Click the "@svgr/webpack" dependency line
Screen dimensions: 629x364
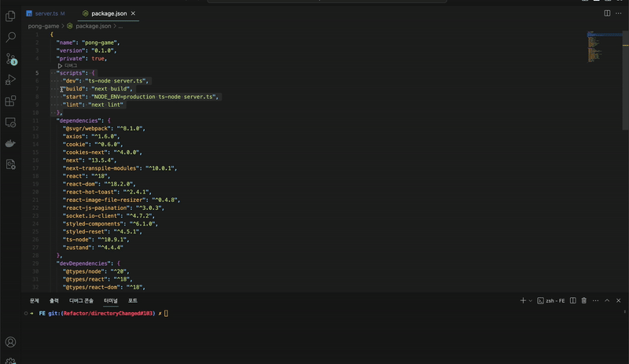(104, 128)
